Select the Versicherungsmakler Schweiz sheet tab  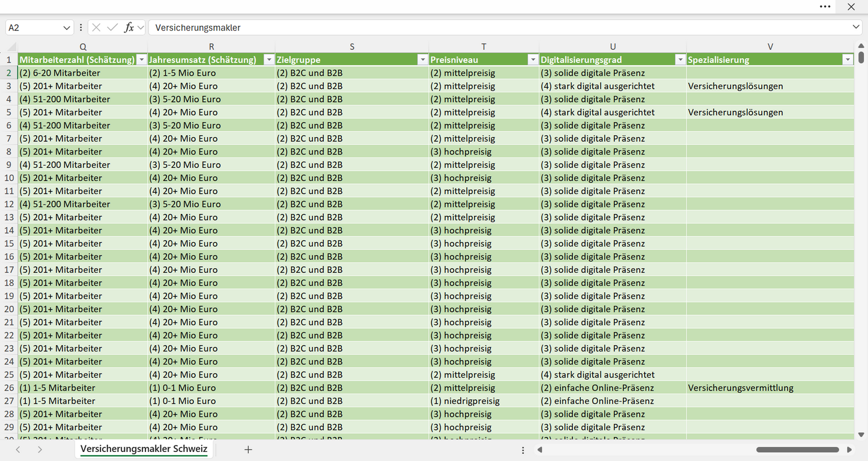pos(144,449)
